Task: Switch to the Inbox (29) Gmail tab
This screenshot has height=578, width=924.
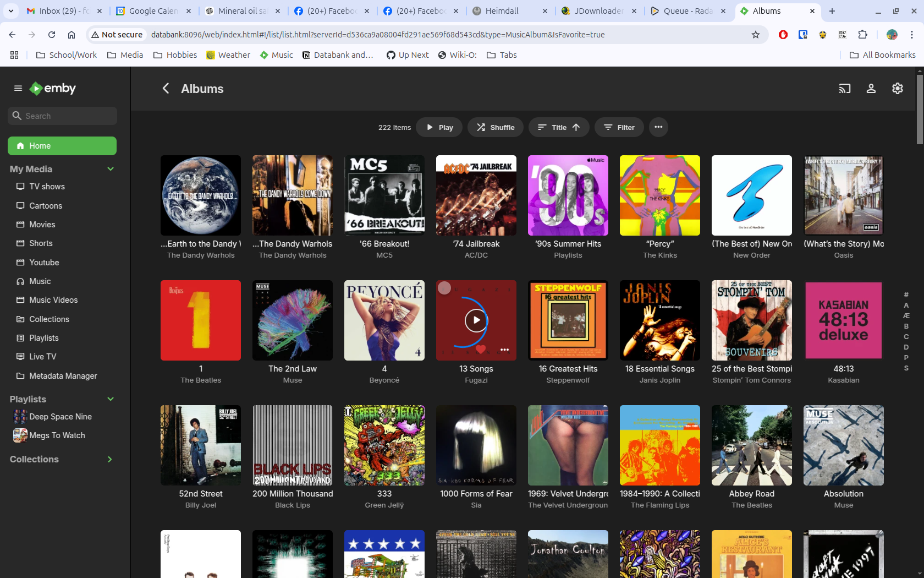Action: pyautogui.click(x=64, y=11)
